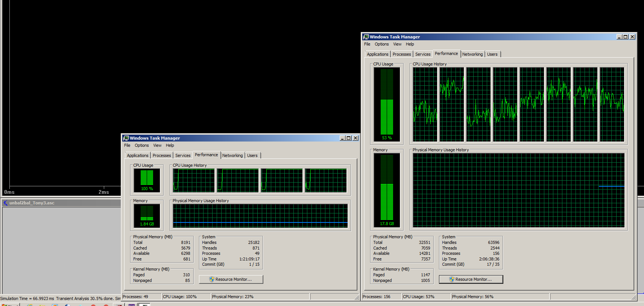Open Options menu in smaller Task Manager
Image resolution: width=644 pixels, height=306 pixels.
(x=142, y=145)
